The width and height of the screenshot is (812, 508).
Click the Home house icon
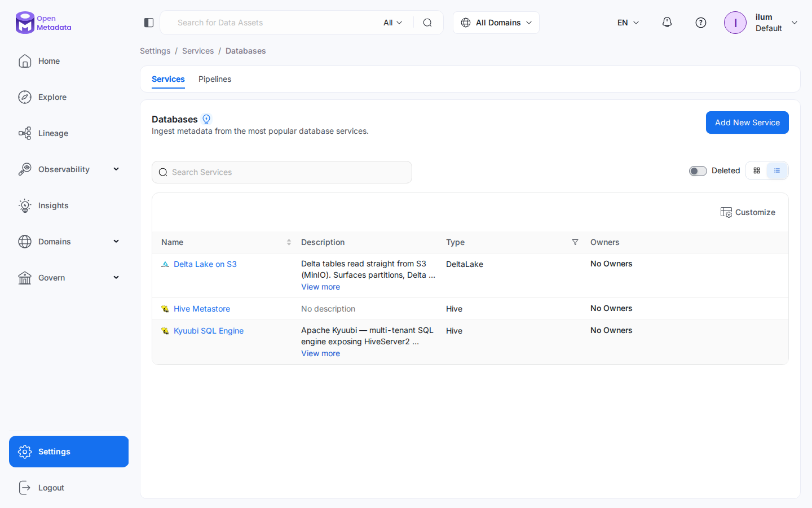tap(25, 61)
